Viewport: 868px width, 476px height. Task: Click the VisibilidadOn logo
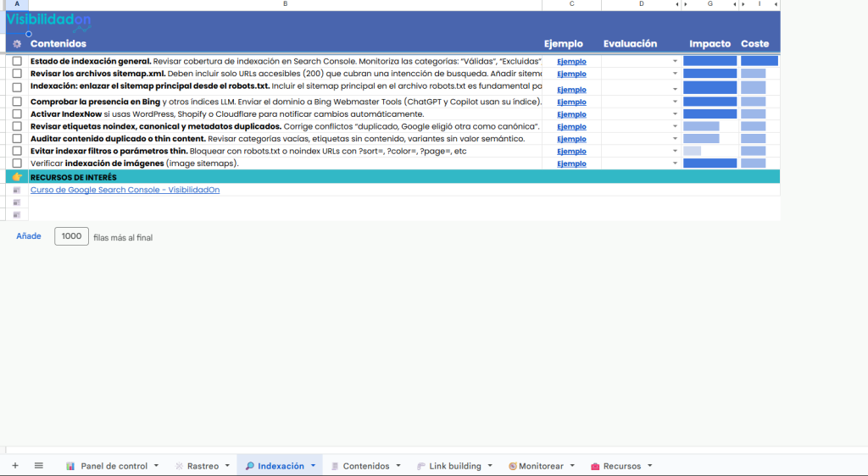point(48,20)
